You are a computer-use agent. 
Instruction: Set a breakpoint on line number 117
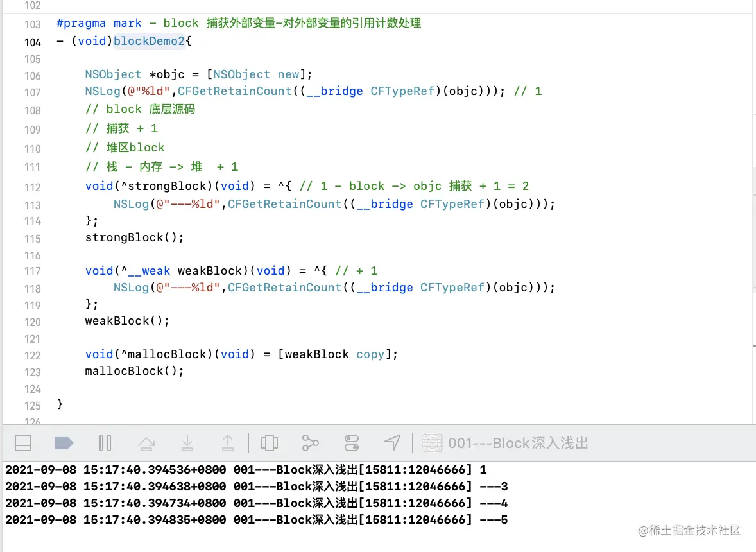point(33,271)
